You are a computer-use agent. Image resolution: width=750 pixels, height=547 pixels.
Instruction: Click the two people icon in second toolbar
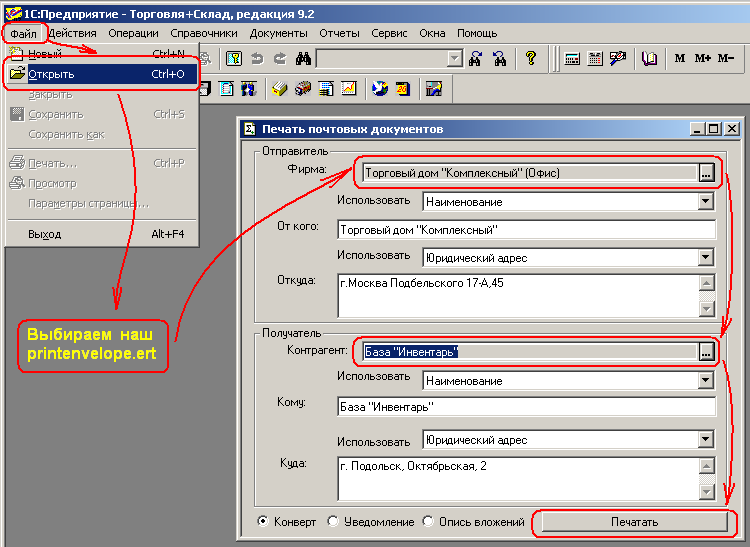[249, 88]
